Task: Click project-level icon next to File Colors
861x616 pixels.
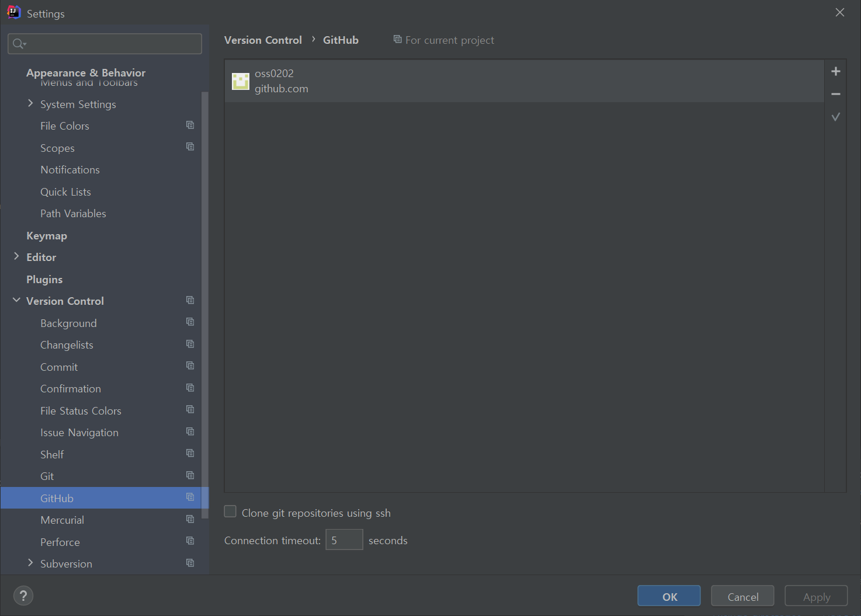Action: [190, 125]
